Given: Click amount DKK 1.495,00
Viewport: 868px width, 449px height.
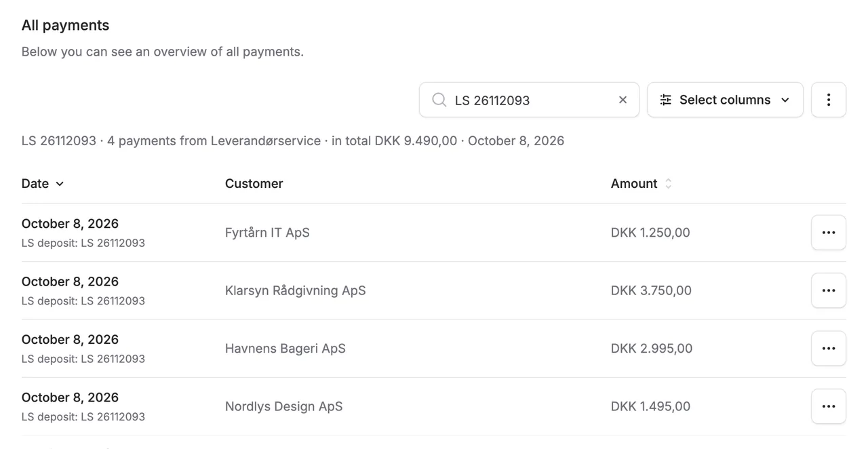Looking at the screenshot, I should [x=650, y=406].
